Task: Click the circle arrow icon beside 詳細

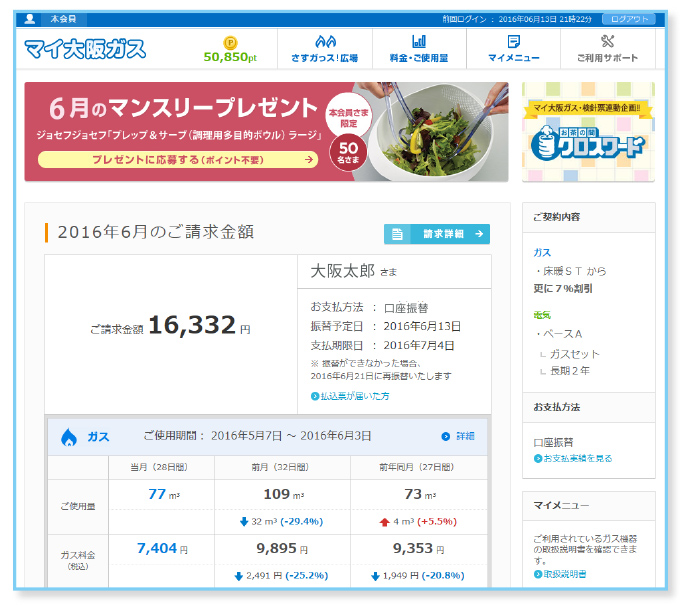Action: [x=445, y=436]
